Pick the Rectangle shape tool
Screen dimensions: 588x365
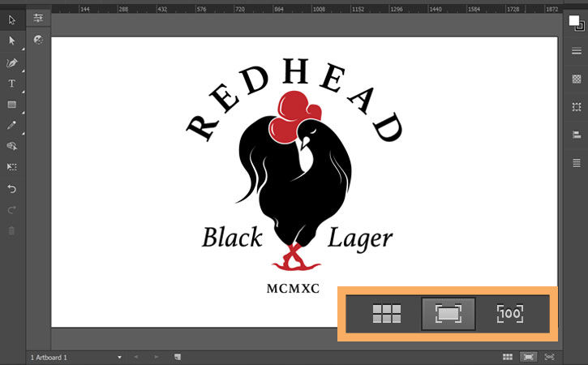[11, 105]
